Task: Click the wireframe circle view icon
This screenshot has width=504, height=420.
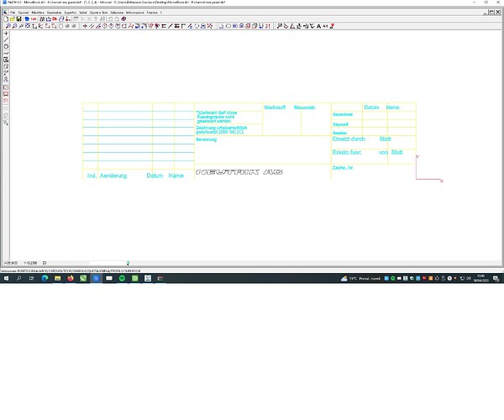Action: coord(60,26)
